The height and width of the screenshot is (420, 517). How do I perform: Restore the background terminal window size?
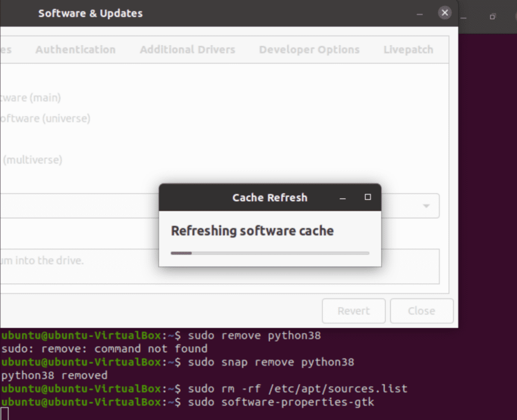[492, 17]
